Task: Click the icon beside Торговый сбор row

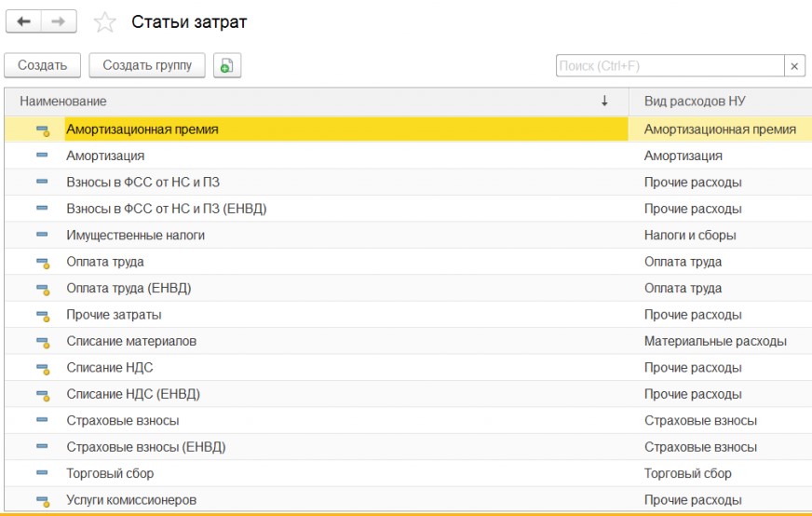Action: (x=43, y=474)
